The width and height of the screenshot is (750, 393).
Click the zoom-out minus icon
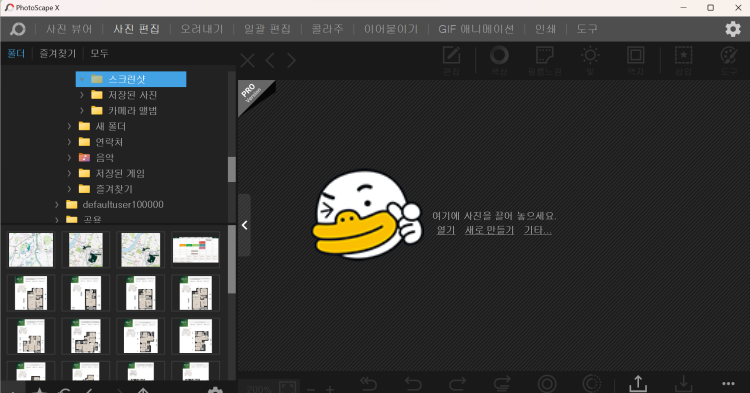[311, 389]
